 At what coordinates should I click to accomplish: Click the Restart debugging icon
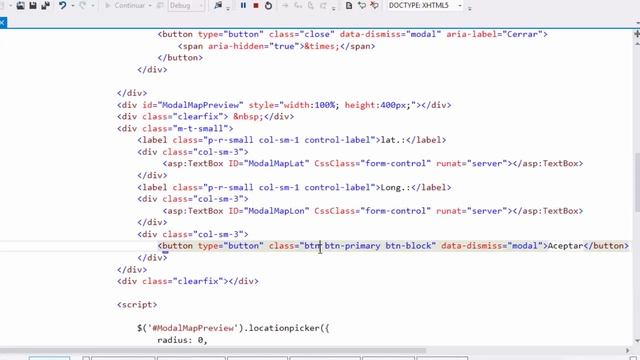[x=269, y=5]
